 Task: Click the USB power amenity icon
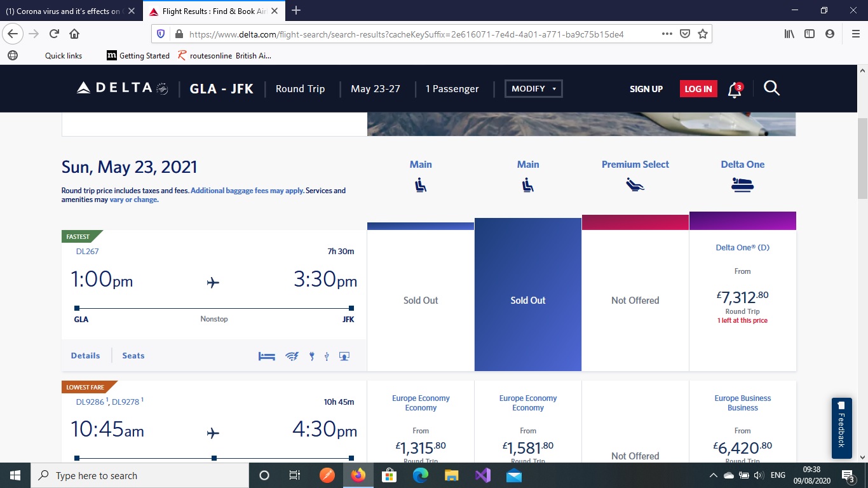click(327, 356)
